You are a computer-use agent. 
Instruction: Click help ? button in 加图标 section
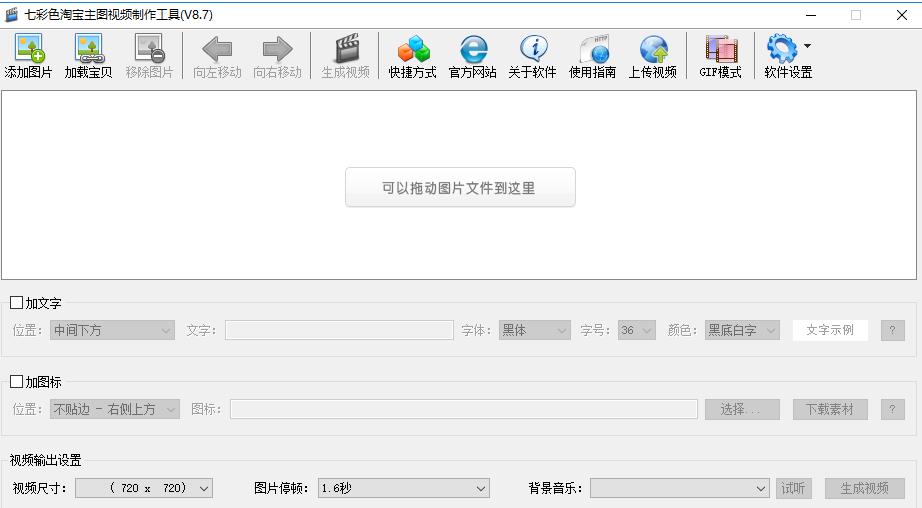click(893, 409)
